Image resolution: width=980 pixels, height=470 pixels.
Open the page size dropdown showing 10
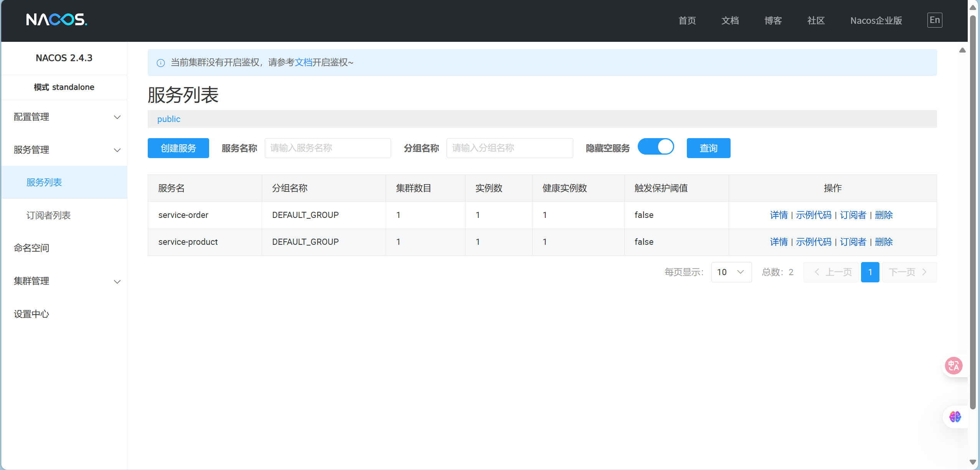click(x=731, y=272)
